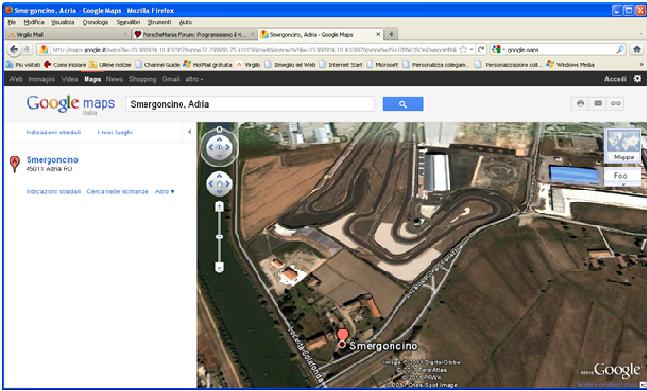Click Cerca nelle vicinanze link

117,192
